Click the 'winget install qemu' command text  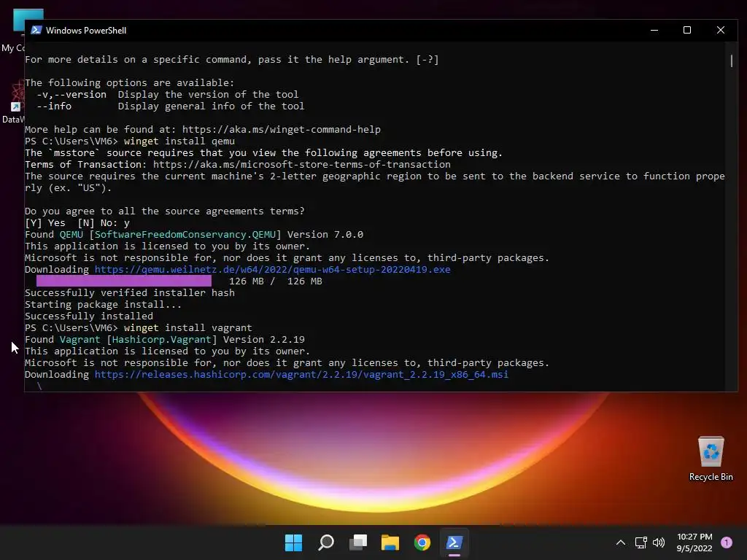179,141
